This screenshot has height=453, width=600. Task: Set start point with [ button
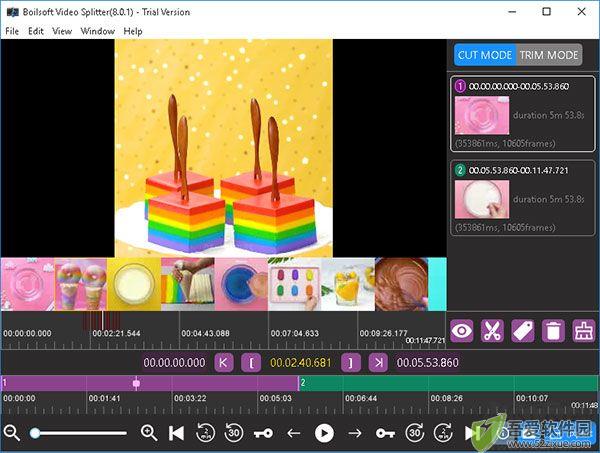pos(251,362)
